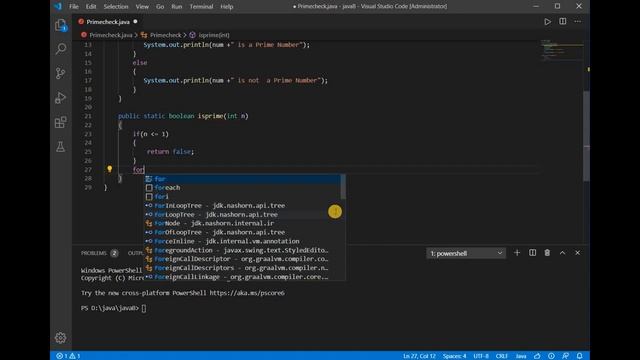The height and width of the screenshot is (360, 640).
Task: Run the Java file with play button
Action: click(x=547, y=22)
